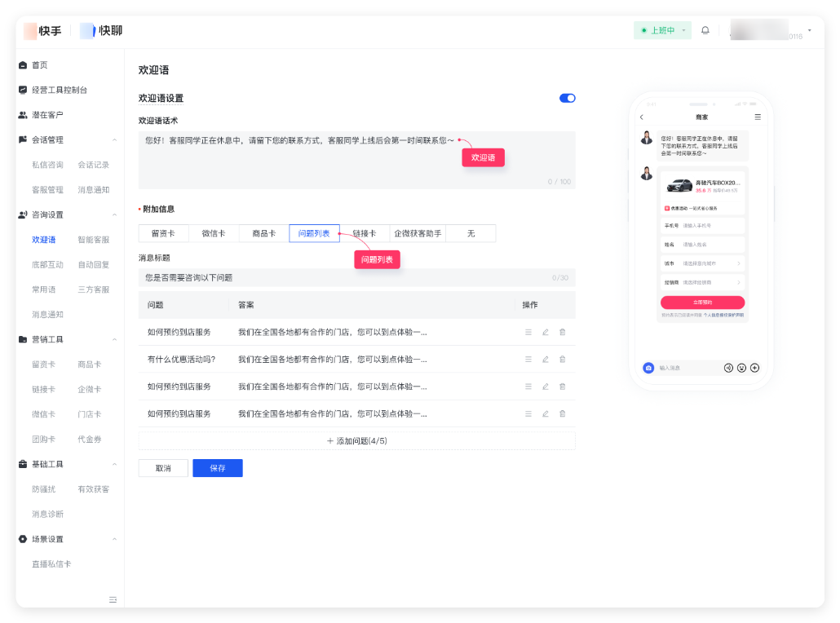Image resolution: width=840 pixels, height=623 pixels.
Task: Click the hamburger menu in phone preview header
Action: pos(757,117)
